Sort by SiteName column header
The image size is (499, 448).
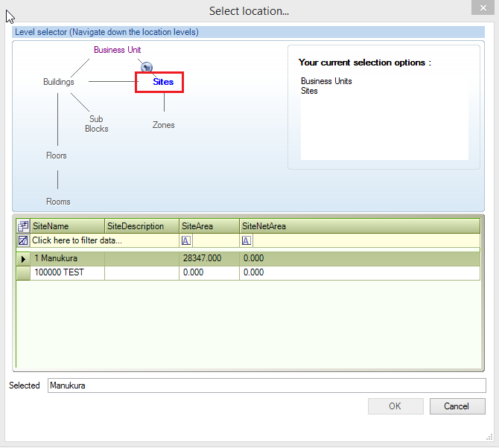coord(67,226)
